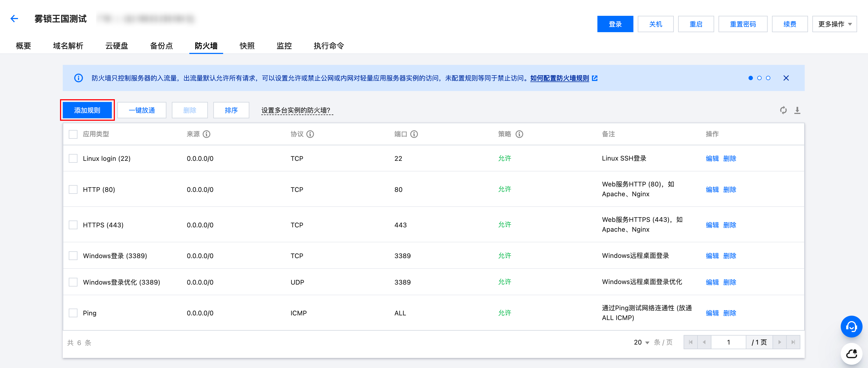This screenshot has width=868, height=368.
Task: Download the firewall rules list
Action: 797,110
